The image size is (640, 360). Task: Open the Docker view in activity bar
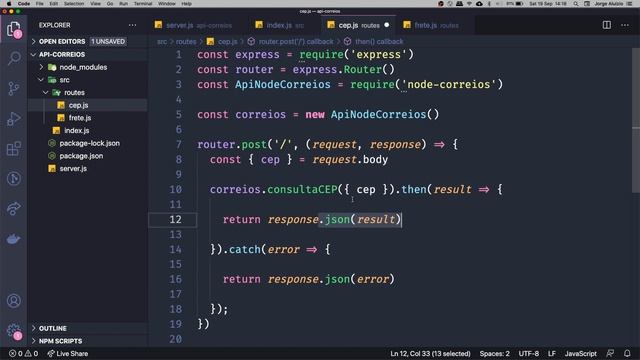(x=14, y=239)
